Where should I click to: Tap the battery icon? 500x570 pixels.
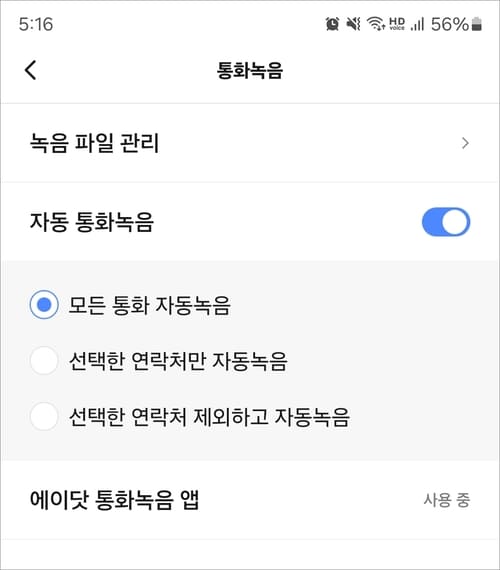click(477, 24)
